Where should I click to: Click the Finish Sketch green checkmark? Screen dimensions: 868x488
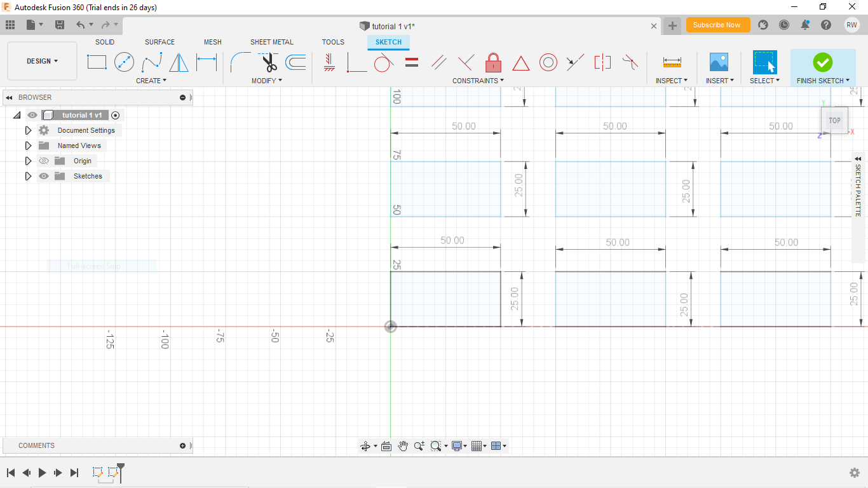coord(822,62)
